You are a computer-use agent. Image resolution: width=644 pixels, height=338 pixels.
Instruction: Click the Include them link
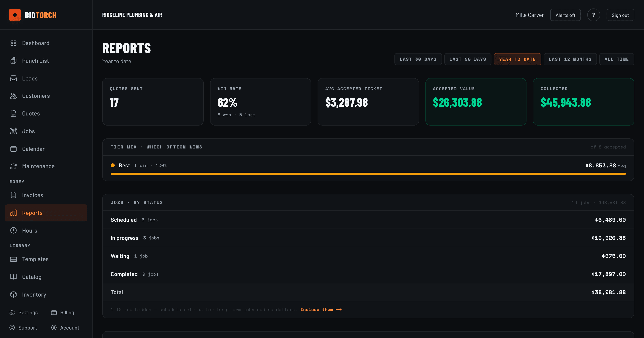pos(321,310)
